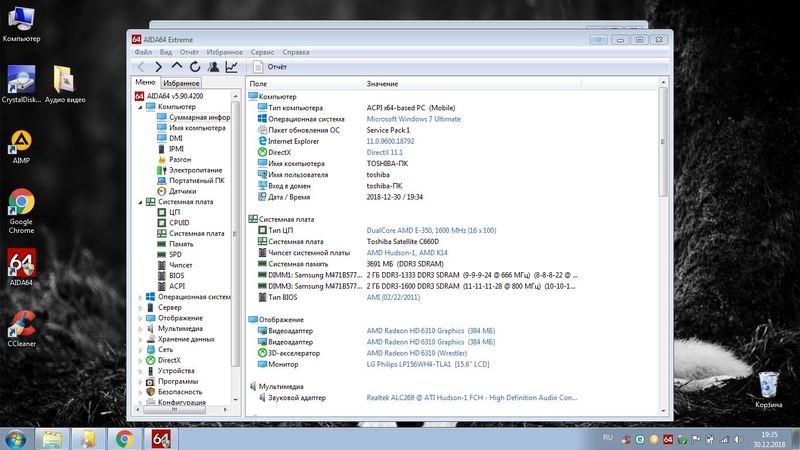800x450 pixels.
Task: Open the Сервис menu
Action: tap(262, 51)
